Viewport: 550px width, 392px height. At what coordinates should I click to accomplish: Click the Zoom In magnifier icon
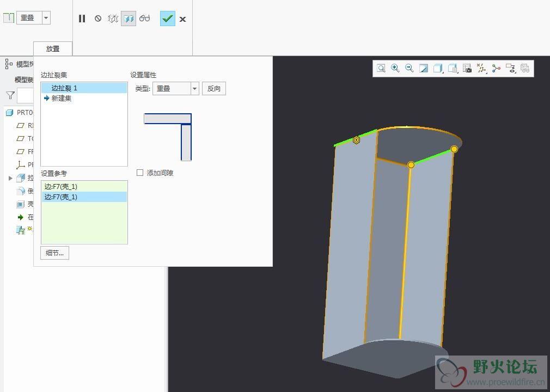coord(395,69)
